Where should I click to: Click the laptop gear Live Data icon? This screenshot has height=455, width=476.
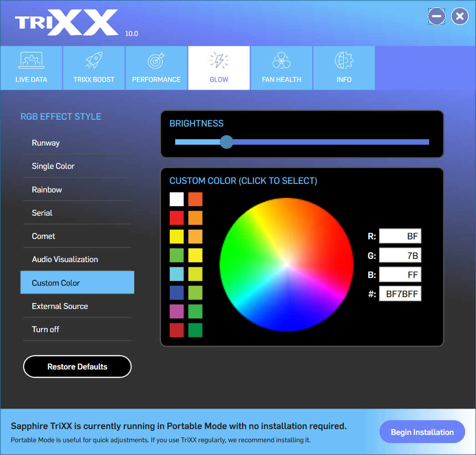31,60
